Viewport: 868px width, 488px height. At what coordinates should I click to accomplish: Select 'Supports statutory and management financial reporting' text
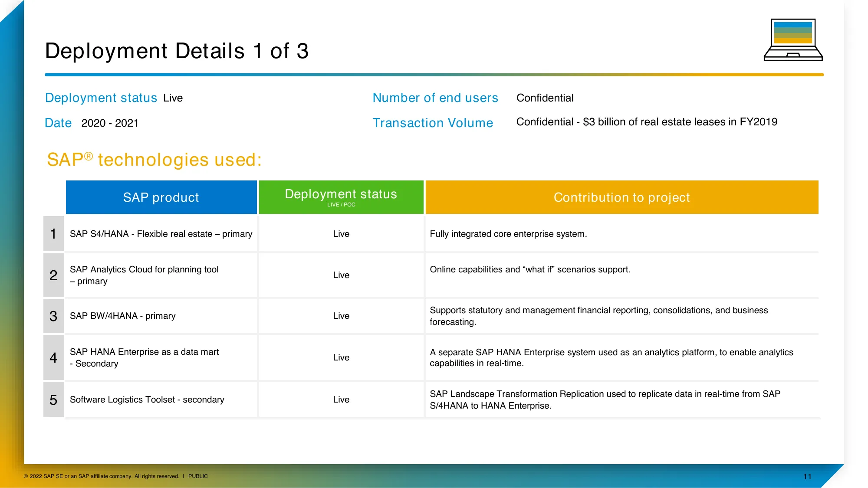599,316
